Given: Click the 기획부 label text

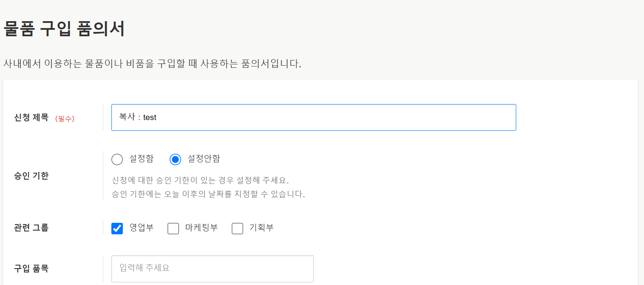Looking at the screenshot, I should (261, 228).
